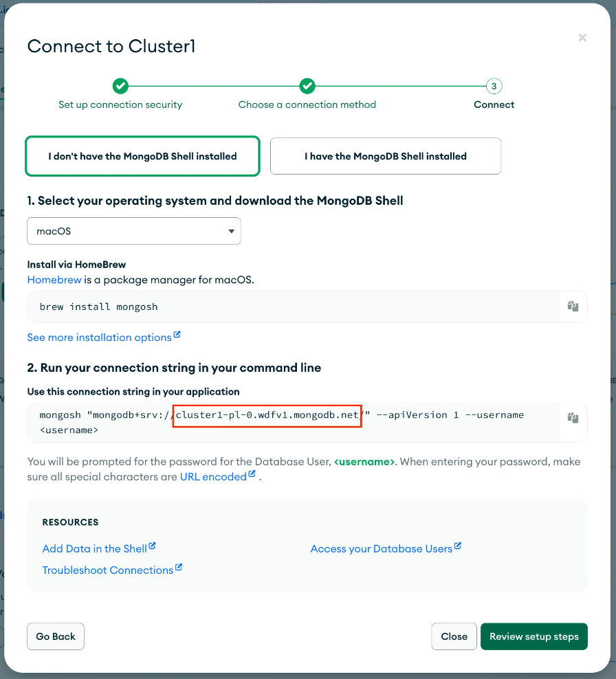Click the Choose a connection method checkmark

click(x=307, y=86)
